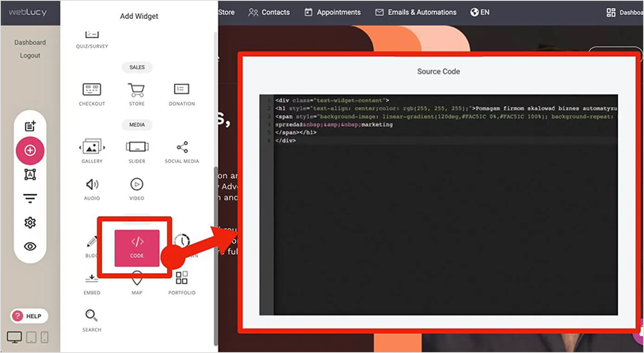Open Emails & Automations menu
The height and width of the screenshot is (353, 644).
tap(416, 13)
